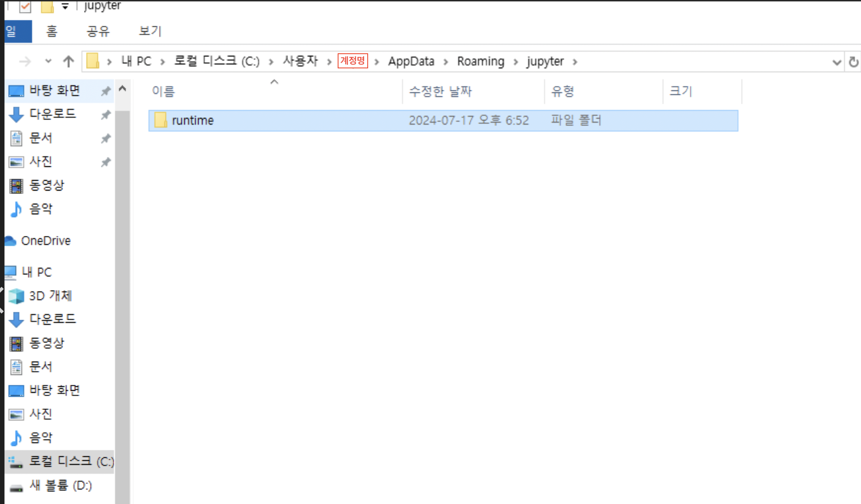Expand chevron after 내 PC breadcrumb
The height and width of the screenshot is (504, 861).
point(162,62)
